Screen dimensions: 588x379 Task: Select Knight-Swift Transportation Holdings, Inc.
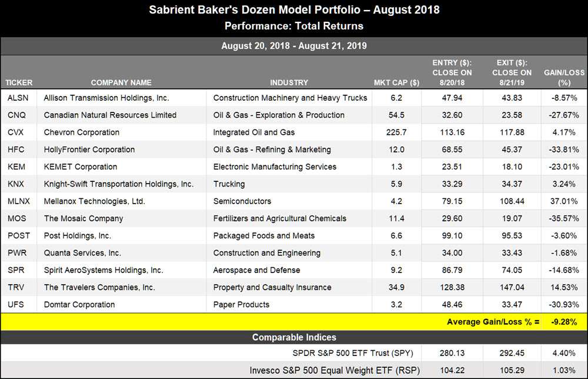pos(119,184)
